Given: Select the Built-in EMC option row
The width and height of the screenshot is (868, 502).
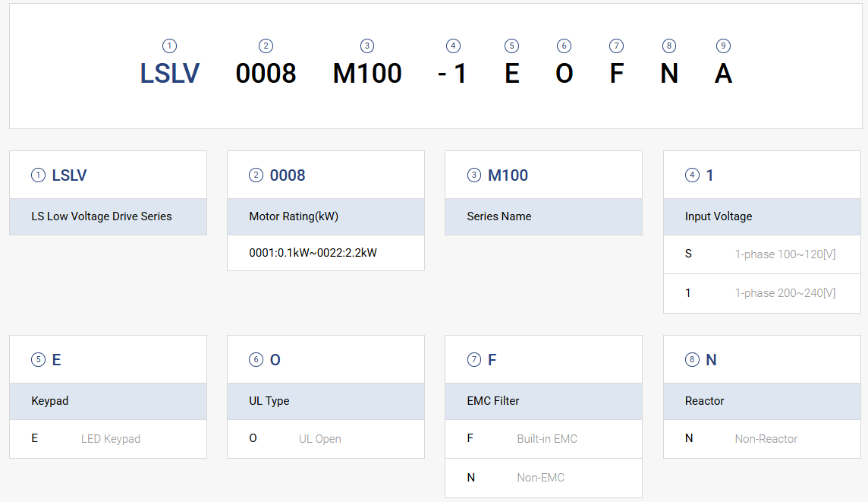Looking at the screenshot, I should coord(543,439).
